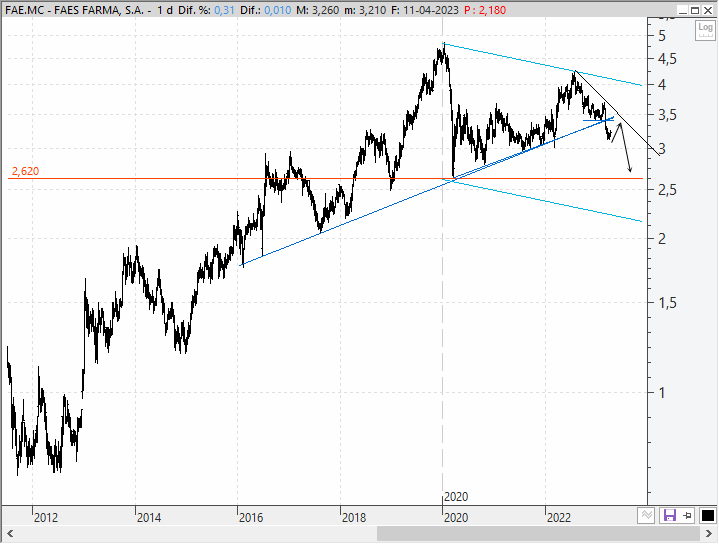Open the black color swatch
Screen dimensions: 719x544
click(x=707, y=515)
